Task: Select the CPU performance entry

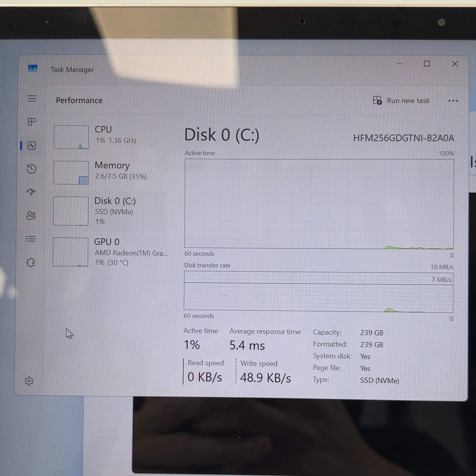Action: pos(109,137)
